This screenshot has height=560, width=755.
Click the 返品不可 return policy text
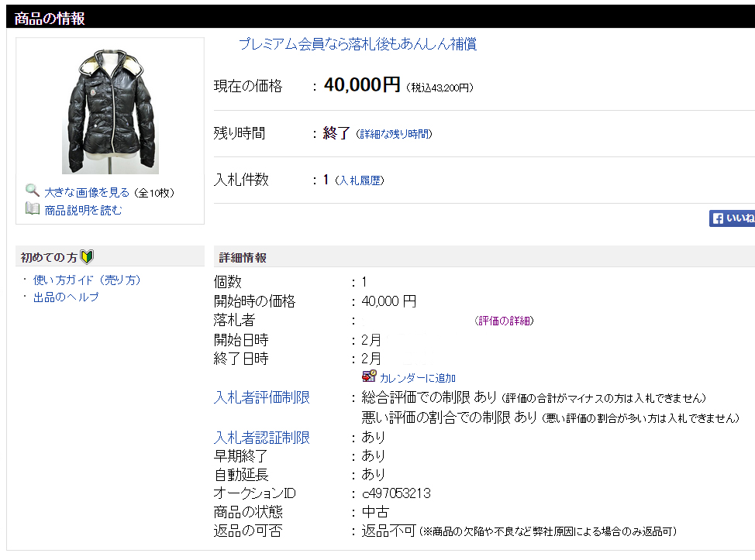(388, 531)
